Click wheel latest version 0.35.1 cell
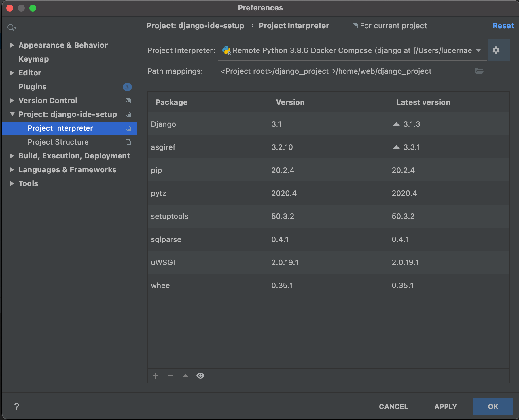This screenshot has width=519, height=420. point(403,285)
